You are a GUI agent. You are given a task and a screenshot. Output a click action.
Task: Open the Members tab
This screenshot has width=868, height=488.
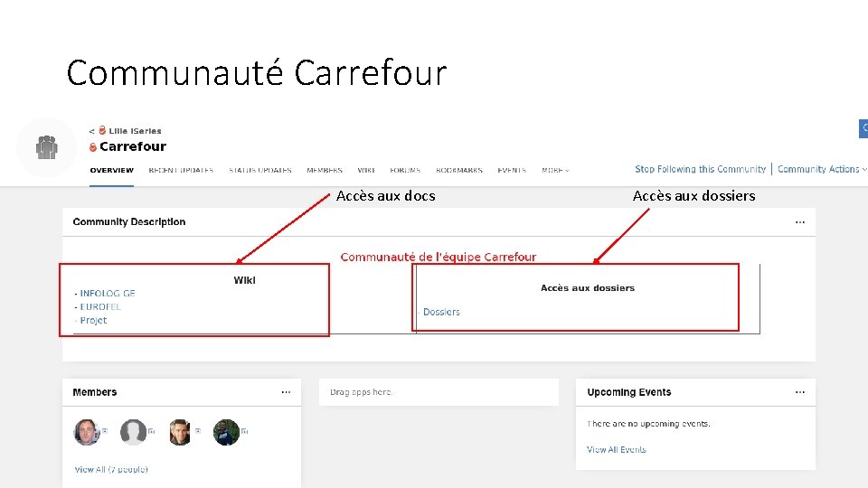click(325, 171)
